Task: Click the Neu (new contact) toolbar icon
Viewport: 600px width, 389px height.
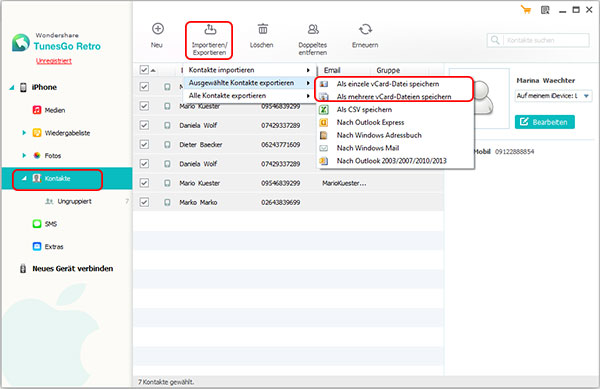Action: (158, 29)
